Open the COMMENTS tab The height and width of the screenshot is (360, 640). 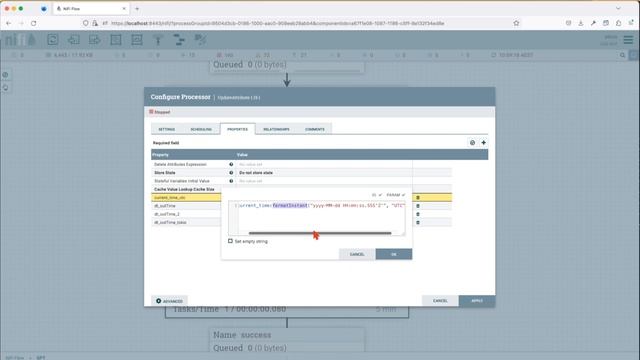(x=315, y=129)
